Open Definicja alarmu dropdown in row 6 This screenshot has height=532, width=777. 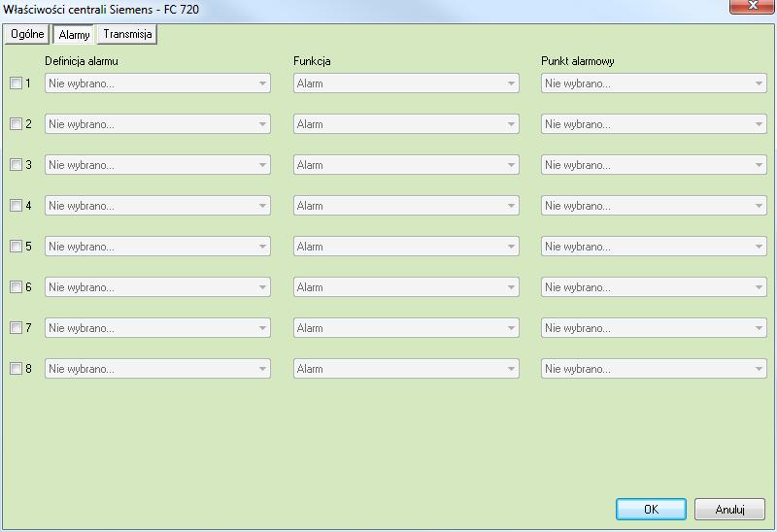click(157, 286)
